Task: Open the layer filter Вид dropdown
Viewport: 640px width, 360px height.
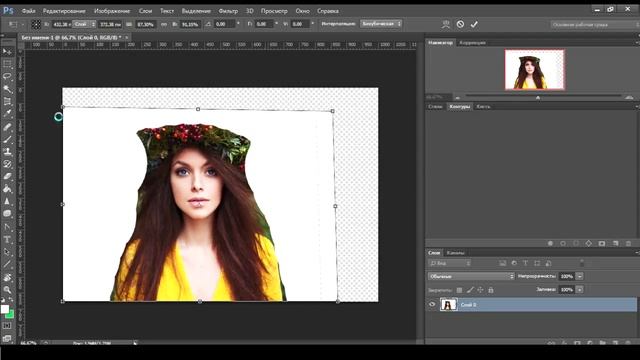Action: coord(449,263)
